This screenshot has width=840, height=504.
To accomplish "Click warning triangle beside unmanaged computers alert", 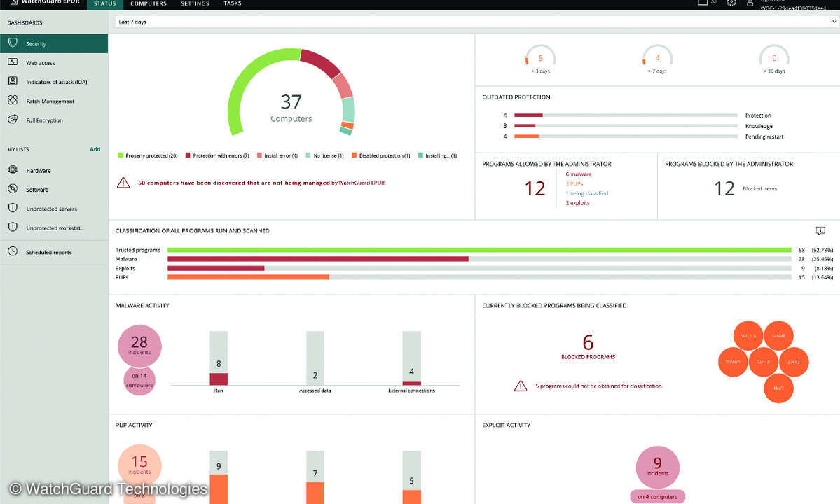I will point(123,183).
